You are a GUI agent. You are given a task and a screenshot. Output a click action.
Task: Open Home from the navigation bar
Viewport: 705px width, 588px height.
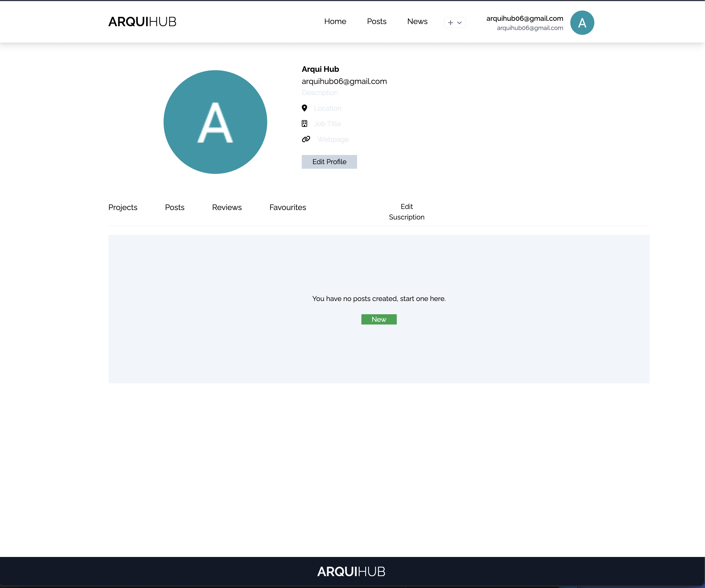pos(335,21)
